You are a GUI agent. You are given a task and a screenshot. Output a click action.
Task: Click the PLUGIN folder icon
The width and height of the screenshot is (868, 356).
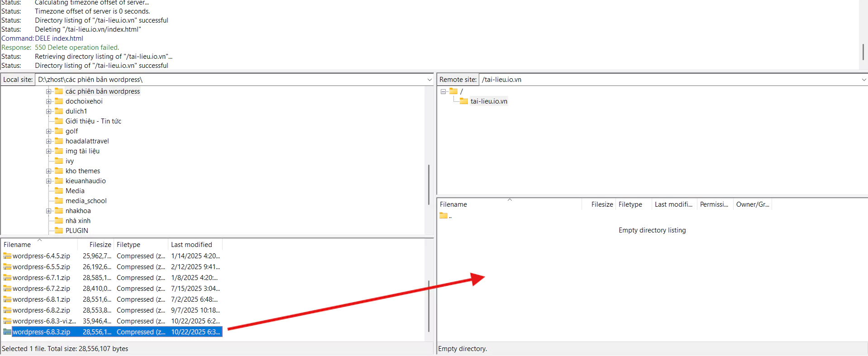coord(59,231)
